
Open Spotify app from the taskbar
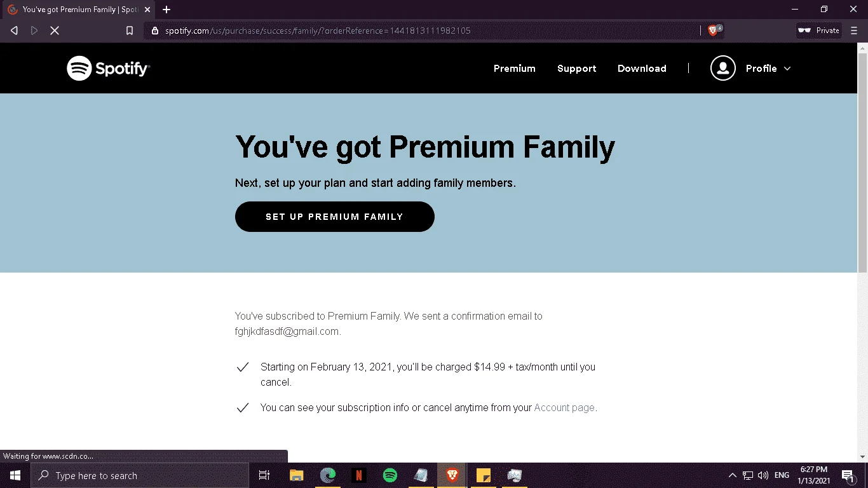click(390, 475)
